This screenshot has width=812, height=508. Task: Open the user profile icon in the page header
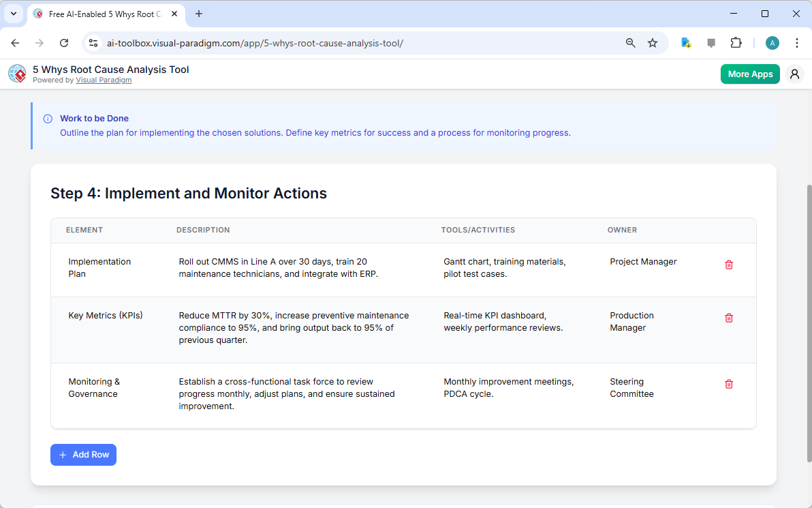click(x=794, y=74)
